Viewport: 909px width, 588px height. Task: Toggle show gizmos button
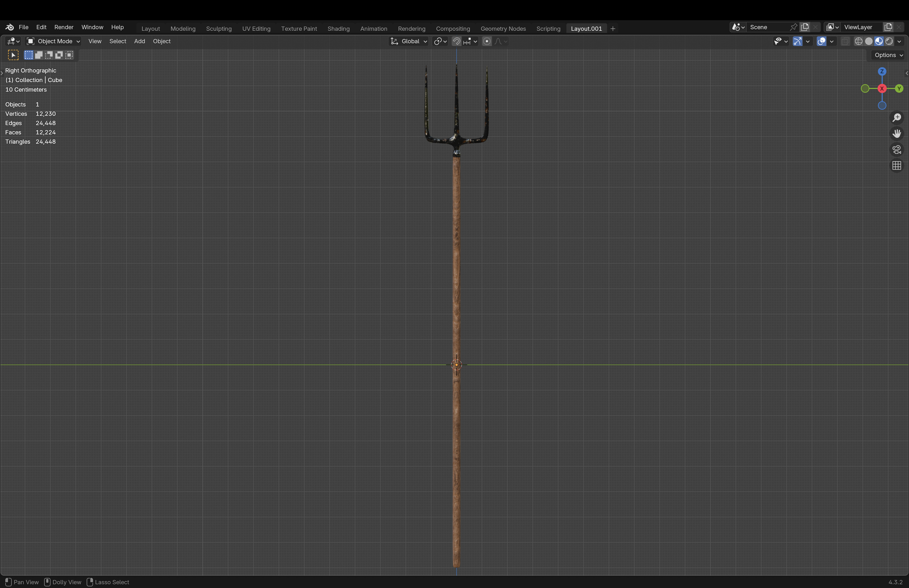click(x=797, y=41)
